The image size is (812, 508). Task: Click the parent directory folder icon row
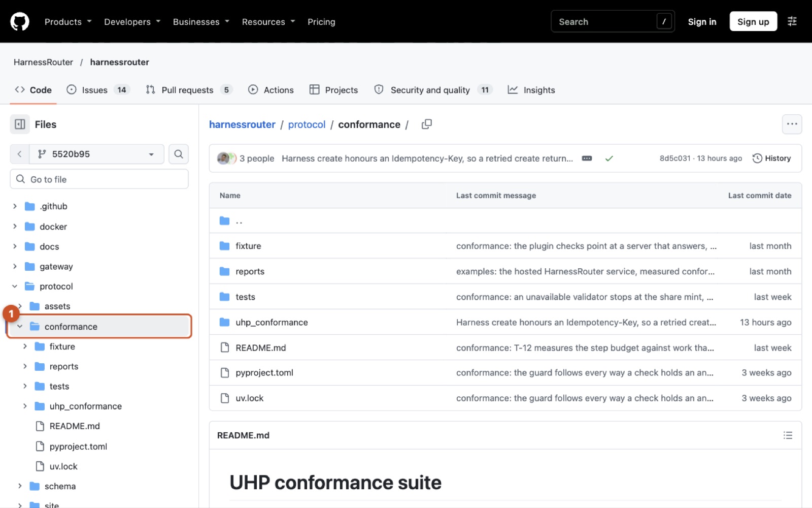224,220
